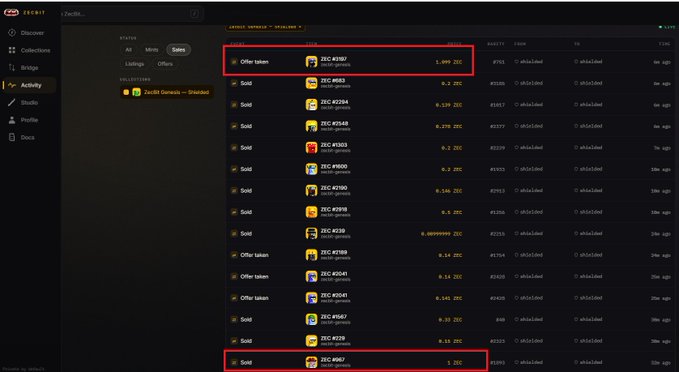Open Bridge via its arrows icon
The width and height of the screenshot is (679, 372).
click(x=12, y=68)
